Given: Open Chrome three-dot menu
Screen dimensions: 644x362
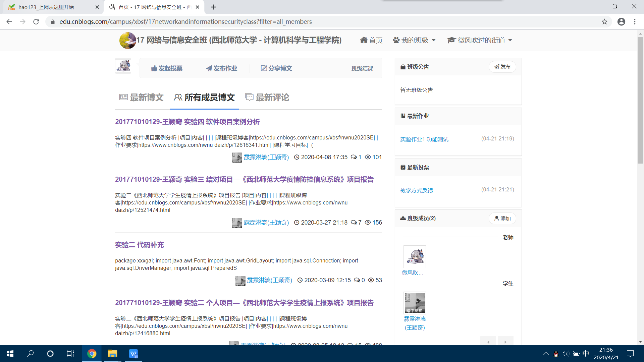Looking at the screenshot, I should coord(635,22).
